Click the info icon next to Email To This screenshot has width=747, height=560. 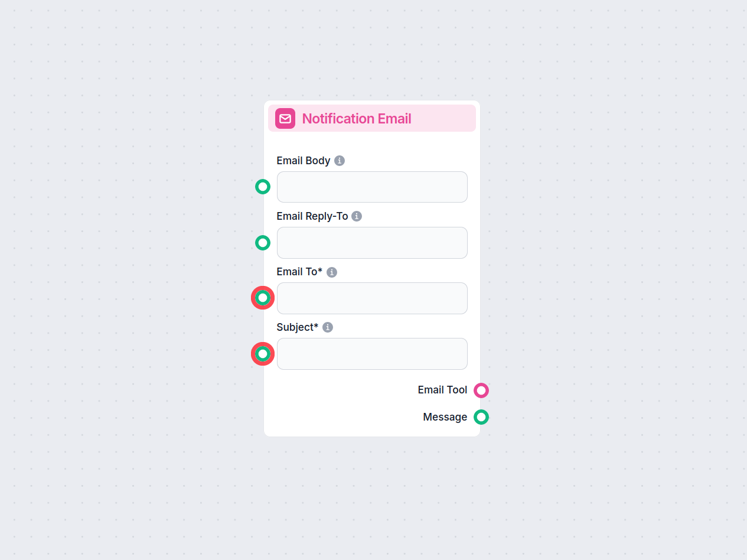click(x=331, y=272)
